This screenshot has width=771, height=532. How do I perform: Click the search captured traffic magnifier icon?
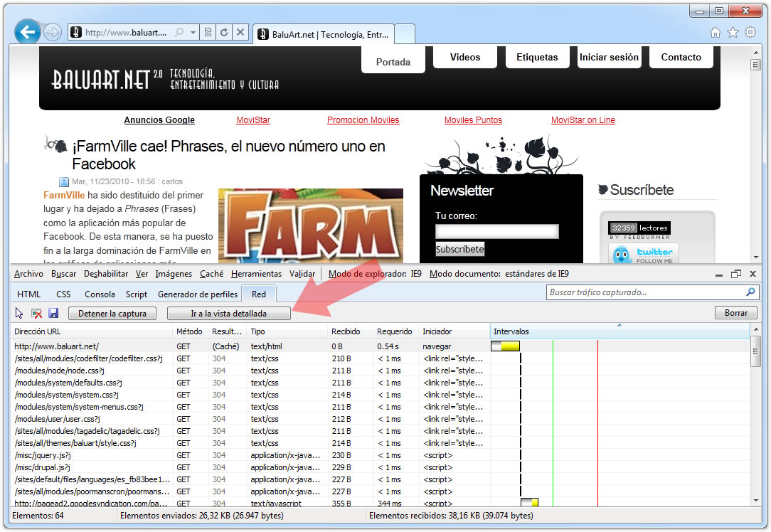point(750,292)
